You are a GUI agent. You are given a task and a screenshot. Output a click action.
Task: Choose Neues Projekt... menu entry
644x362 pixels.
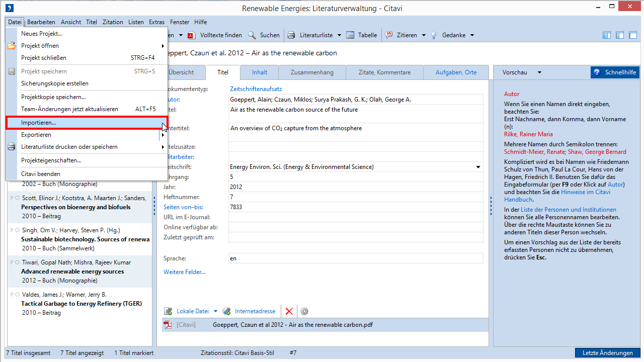click(x=87, y=34)
